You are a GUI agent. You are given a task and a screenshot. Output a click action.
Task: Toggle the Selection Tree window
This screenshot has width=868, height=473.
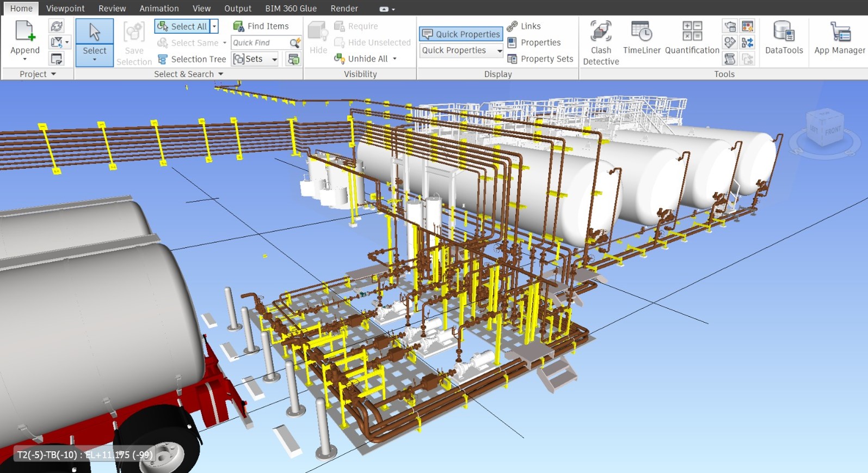pos(192,59)
